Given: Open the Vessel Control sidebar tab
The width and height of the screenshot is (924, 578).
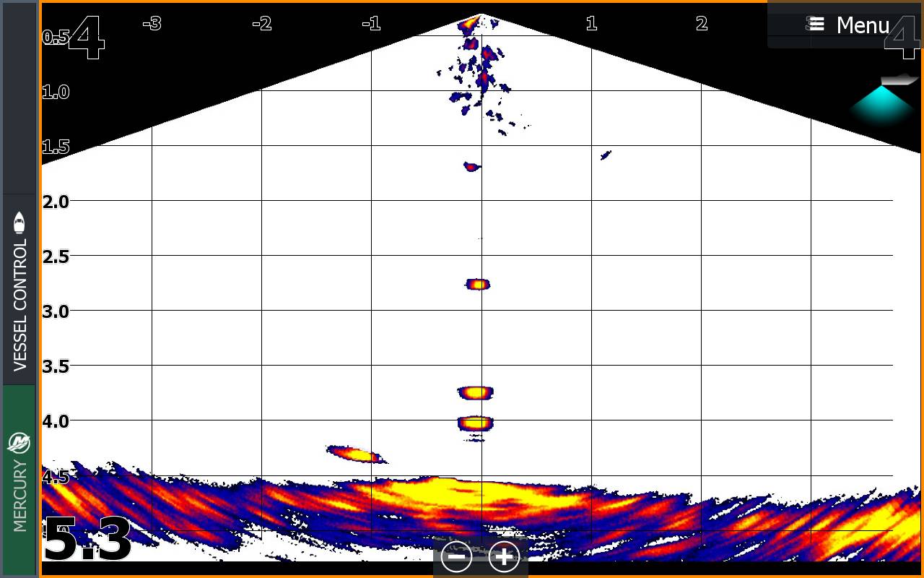Looking at the screenshot, I should 19,289.
